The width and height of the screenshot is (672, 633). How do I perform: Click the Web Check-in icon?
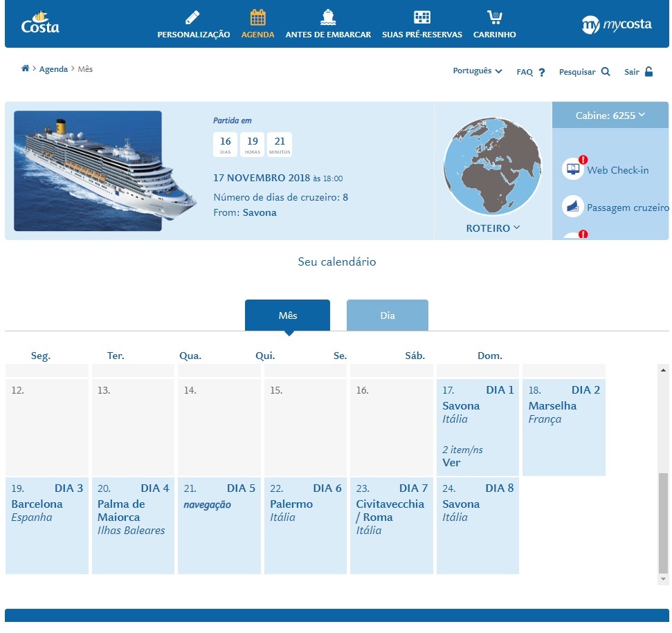(x=573, y=169)
